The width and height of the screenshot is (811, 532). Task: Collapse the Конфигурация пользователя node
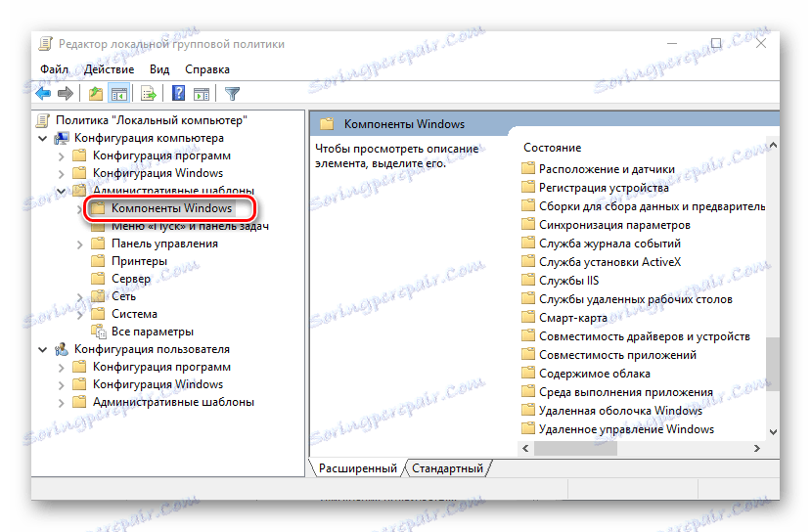point(43,350)
